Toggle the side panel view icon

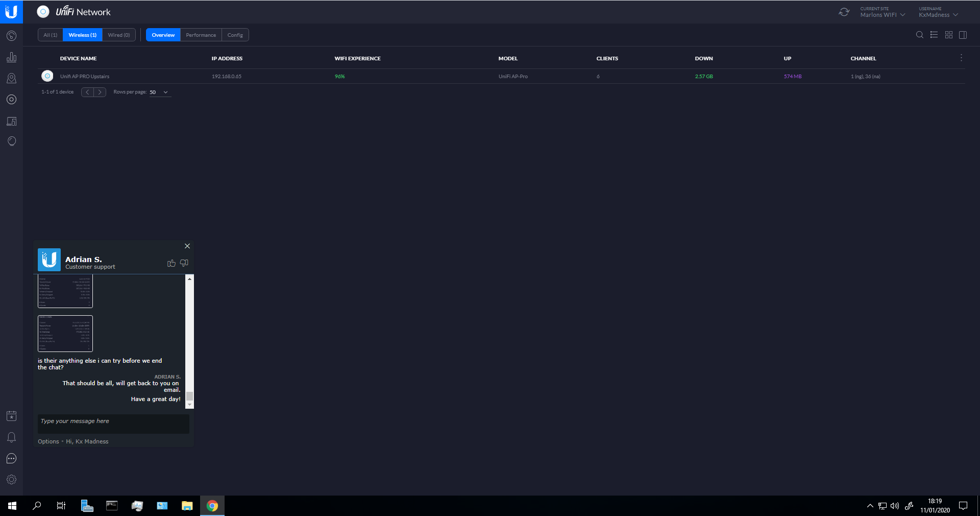(x=963, y=35)
